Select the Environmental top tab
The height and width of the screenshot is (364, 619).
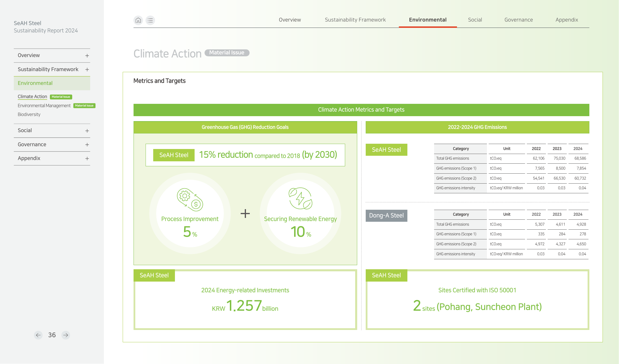pos(428,20)
